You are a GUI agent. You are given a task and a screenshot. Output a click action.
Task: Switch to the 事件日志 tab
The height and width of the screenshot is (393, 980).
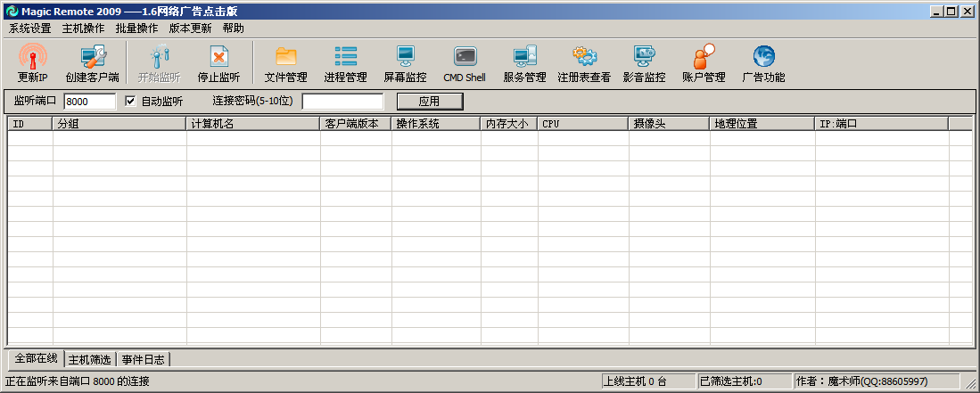tap(143, 359)
